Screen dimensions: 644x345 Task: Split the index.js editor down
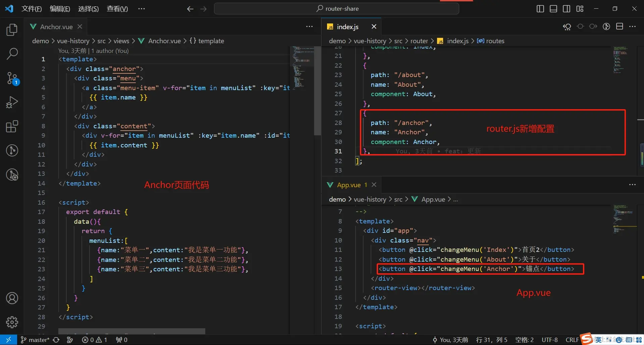tap(620, 27)
